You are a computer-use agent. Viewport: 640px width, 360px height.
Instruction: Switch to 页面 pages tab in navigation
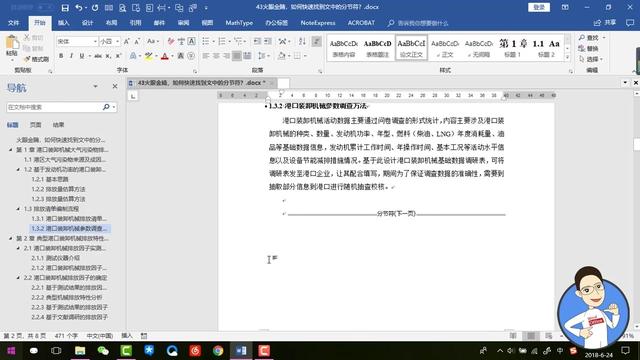pos(36,124)
